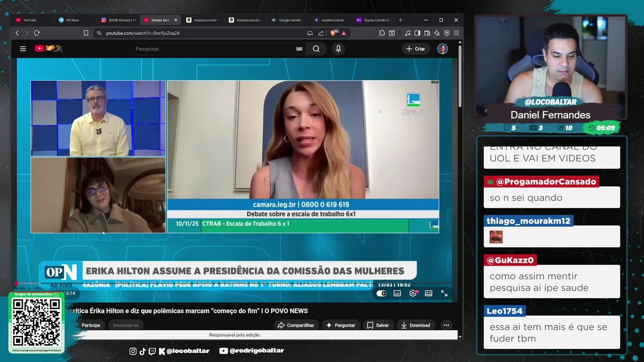The image size is (644, 362).
Task: Switch to theater mode view
Action: (x=429, y=294)
